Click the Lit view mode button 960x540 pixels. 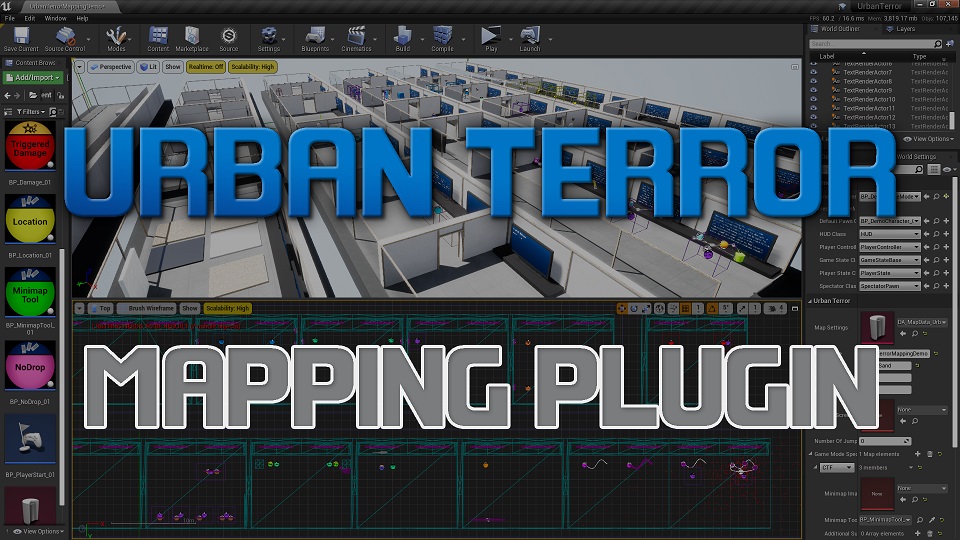click(148, 67)
